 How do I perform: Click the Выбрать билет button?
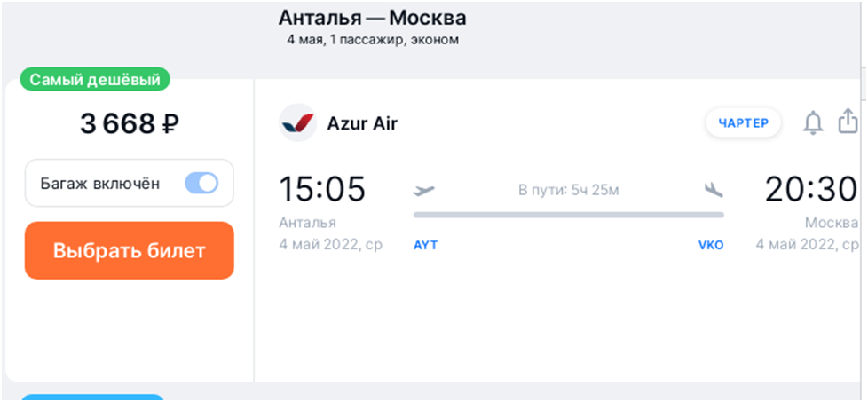point(130,251)
